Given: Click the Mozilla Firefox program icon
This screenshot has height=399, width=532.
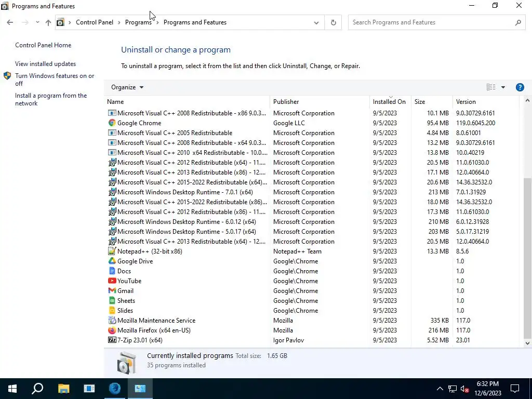Looking at the screenshot, I should tap(112, 330).
